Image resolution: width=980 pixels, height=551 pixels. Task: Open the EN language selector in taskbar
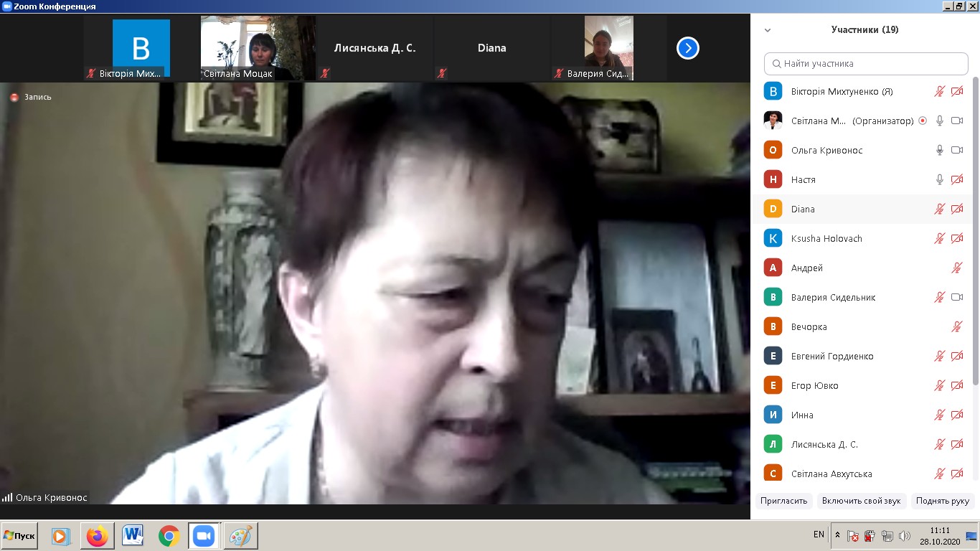pyautogui.click(x=819, y=534)
